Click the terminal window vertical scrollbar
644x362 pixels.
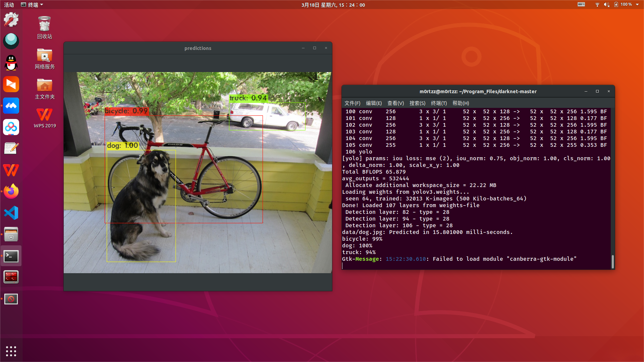tap(612, 261)
